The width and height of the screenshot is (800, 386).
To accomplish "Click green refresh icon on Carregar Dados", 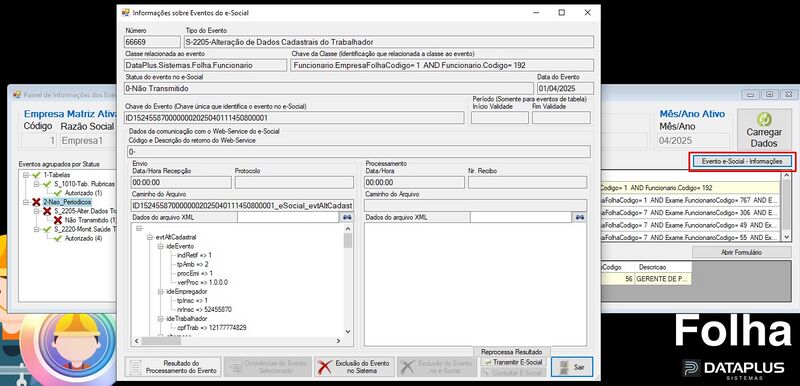I will coord(764,119).
